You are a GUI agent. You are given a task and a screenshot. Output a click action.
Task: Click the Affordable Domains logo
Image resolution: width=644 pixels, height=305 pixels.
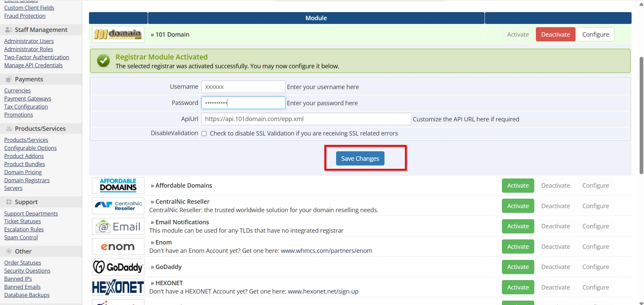118,186
